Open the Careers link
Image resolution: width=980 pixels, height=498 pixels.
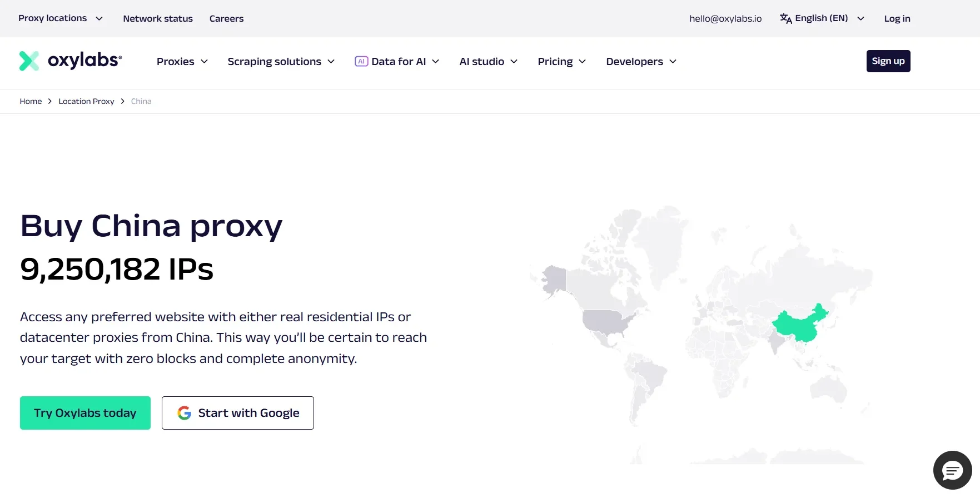(226, 18)
